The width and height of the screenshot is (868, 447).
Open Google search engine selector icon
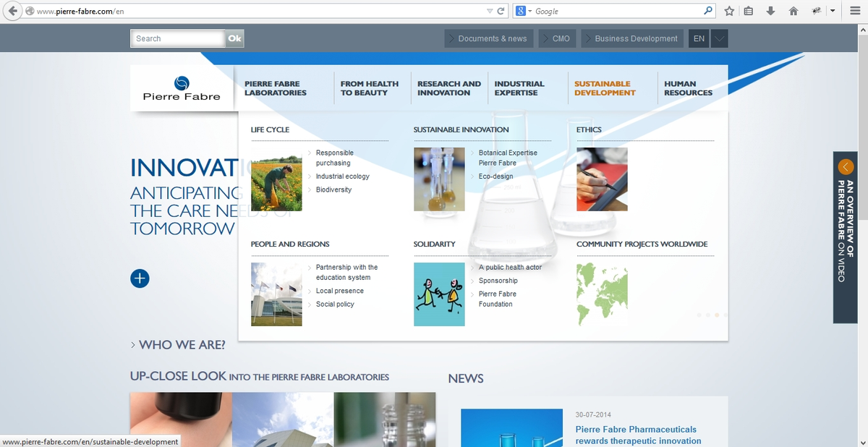click(x=522, y=12)
